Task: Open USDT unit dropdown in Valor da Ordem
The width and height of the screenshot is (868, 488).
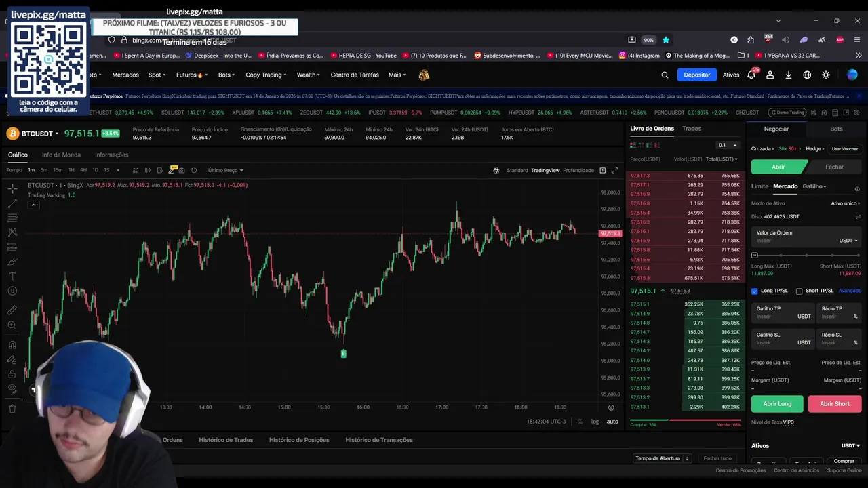Action: pyautogui.click(x=848, y=241)
